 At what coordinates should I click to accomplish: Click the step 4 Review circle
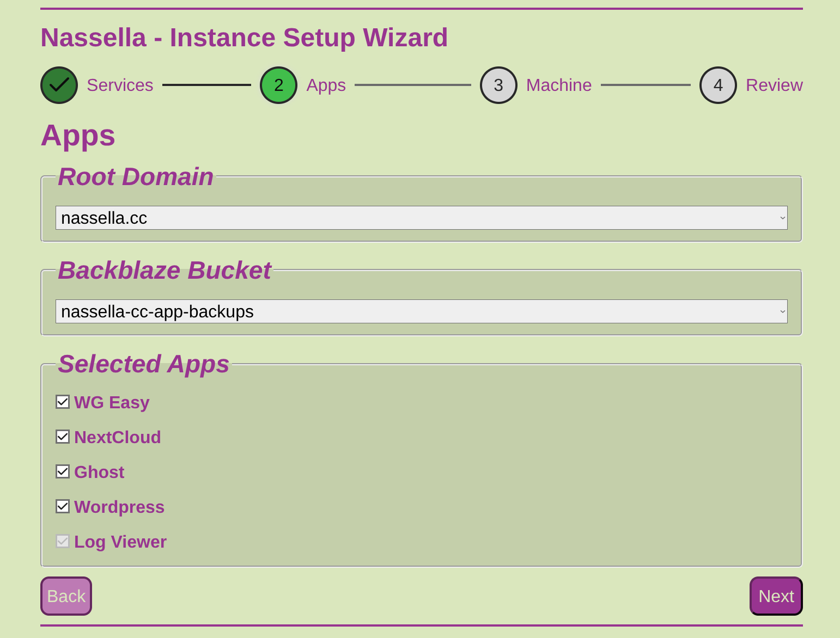(x=718, y=85)
